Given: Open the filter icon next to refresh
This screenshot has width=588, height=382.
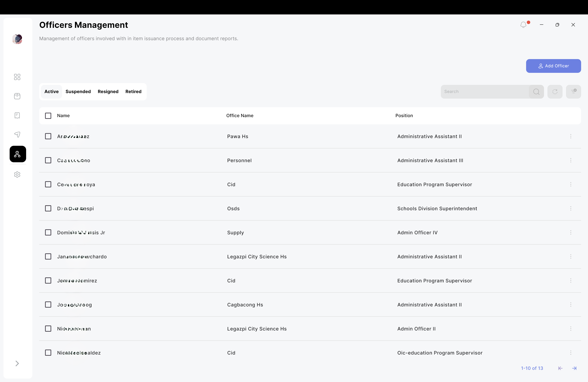Looking at the screenshot, I should (573, 92).
